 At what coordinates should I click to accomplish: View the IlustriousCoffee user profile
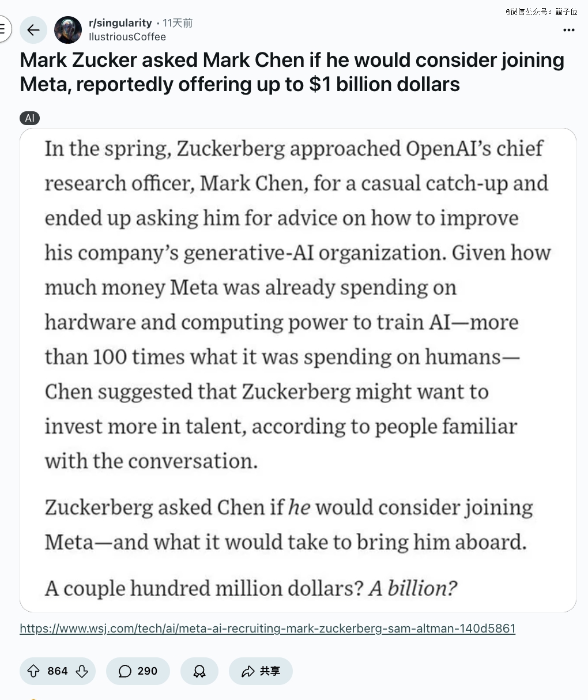coord(127,37)
